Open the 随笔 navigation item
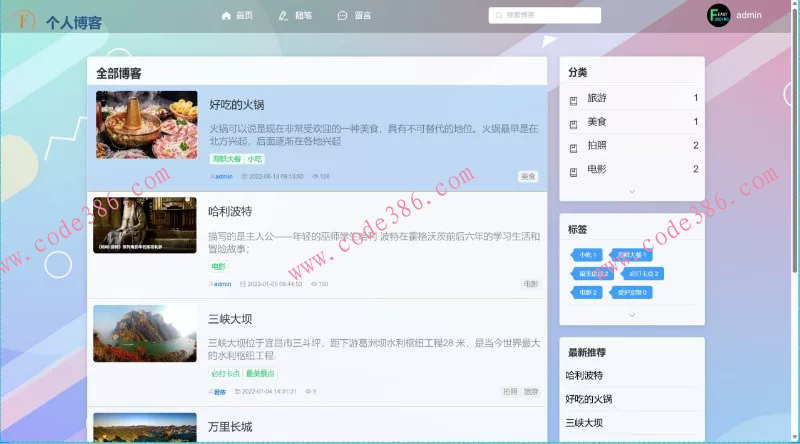 click(x=295, y=15)
